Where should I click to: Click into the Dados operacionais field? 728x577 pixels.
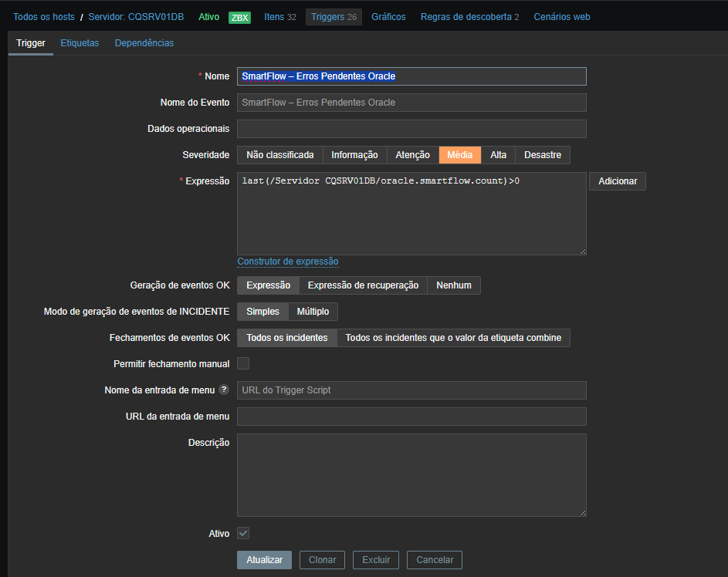411,129
